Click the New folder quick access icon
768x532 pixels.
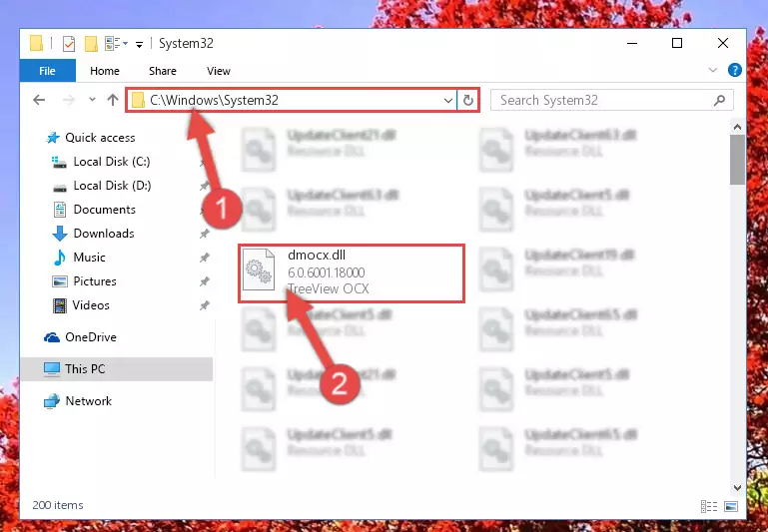click(x=91, y=44)
